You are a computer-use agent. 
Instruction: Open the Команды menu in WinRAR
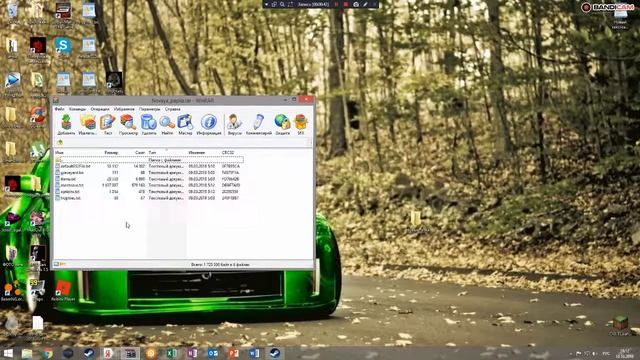pyautogui.click(x=78, y=109)
